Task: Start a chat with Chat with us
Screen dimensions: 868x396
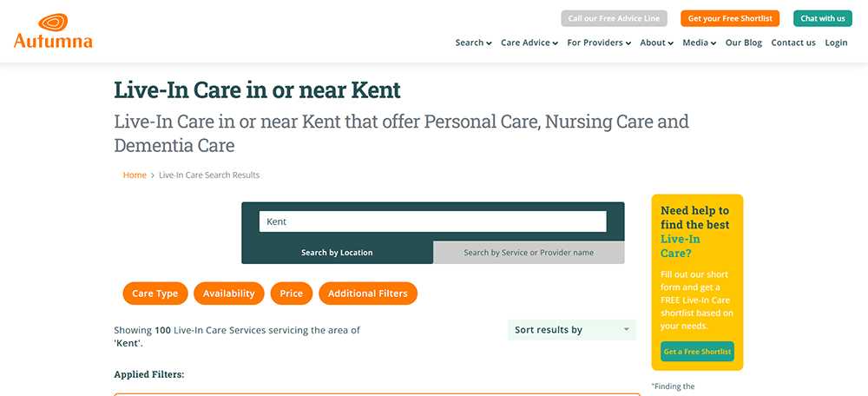Action: (822, 18)
